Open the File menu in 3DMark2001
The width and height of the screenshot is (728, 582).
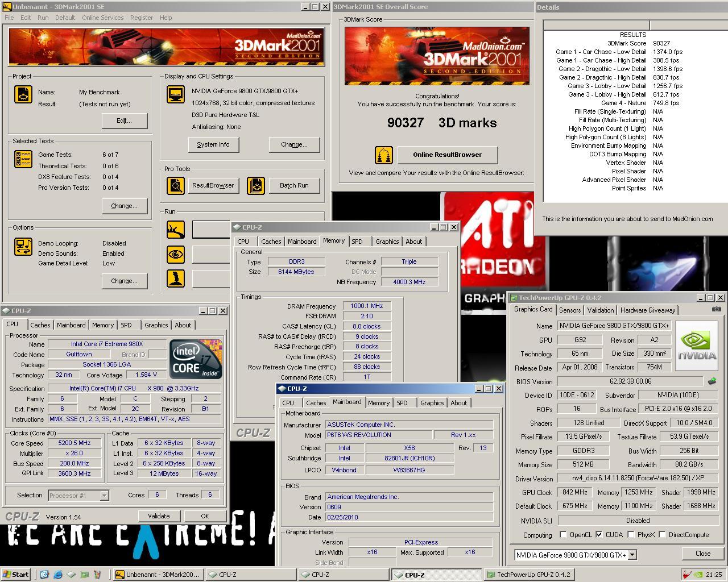coord(9,18)
